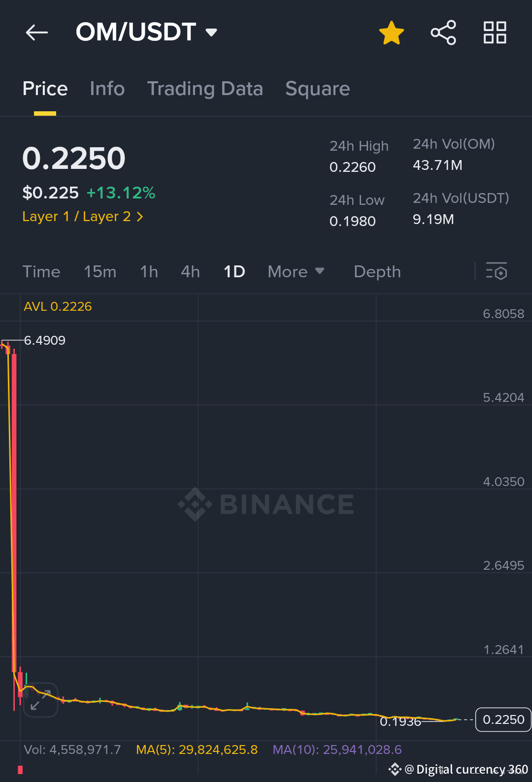
Task: Open chart indicator settings icon
Action: pyautogui.click(x=497, y=271)
